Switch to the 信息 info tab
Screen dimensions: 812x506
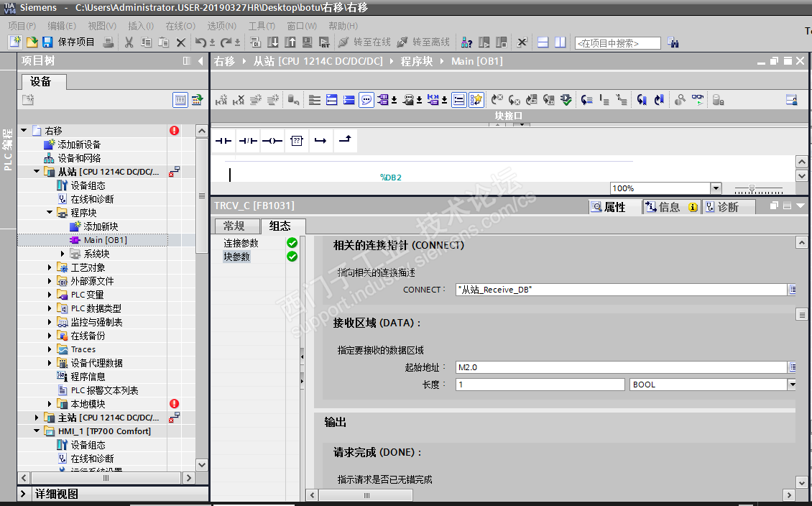pos(672,207)
